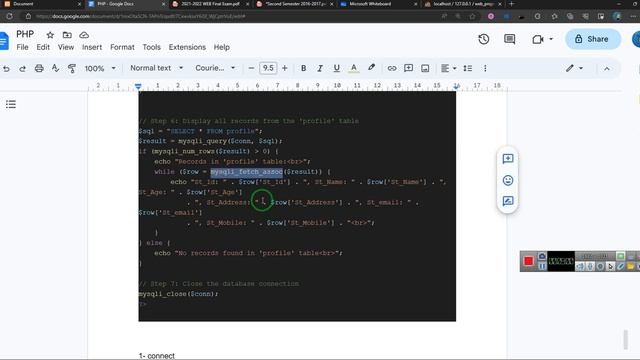Open the Help menu
Viewport: 640px width, 360px height.
coord(222,47)
